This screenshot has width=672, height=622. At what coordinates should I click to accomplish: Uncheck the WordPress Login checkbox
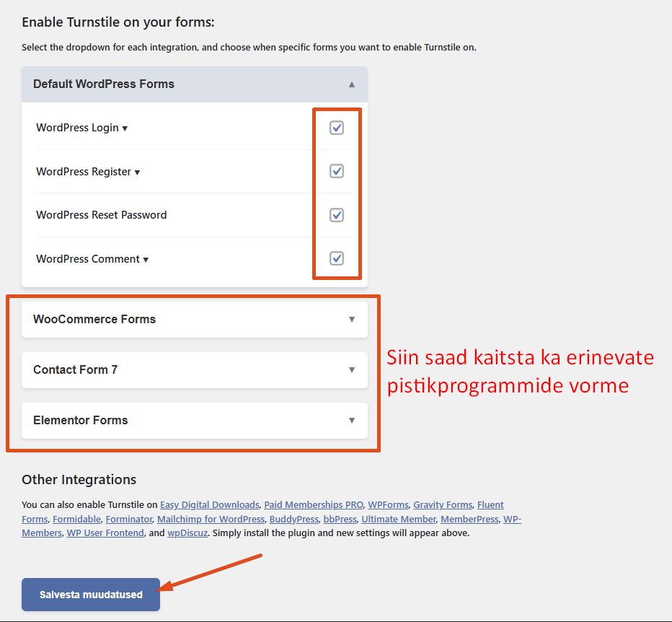coord(337,128)
